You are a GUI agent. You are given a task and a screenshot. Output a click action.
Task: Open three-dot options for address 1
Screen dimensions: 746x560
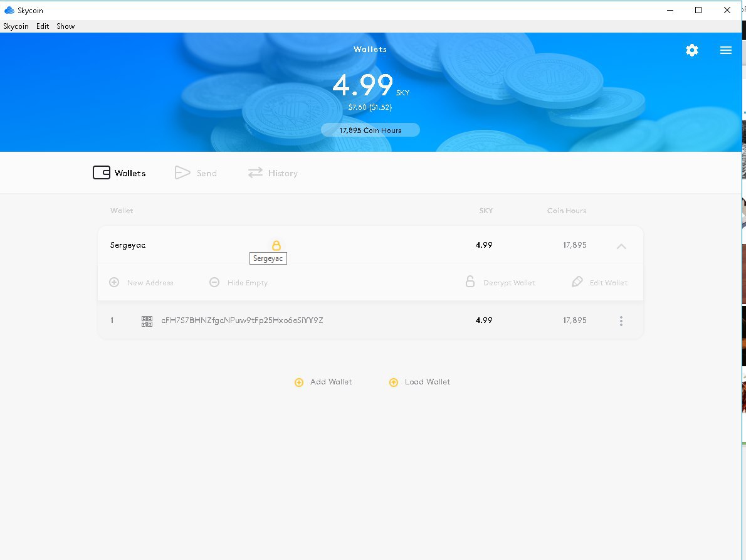tap(621, 320)
